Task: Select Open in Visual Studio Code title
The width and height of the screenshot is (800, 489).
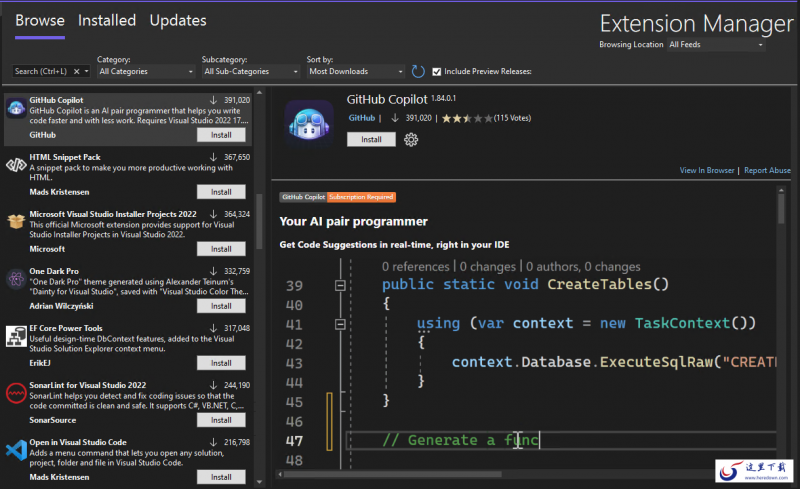Action: [x=78, y=443]
